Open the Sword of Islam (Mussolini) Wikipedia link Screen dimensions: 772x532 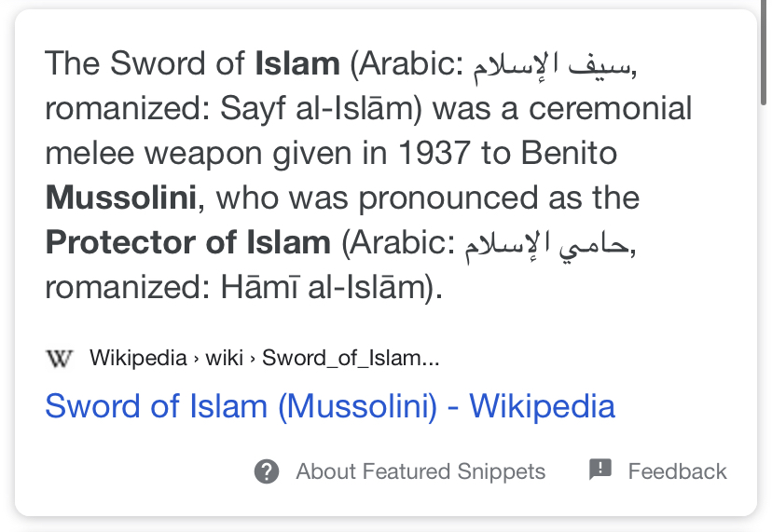tap(330, 406)
